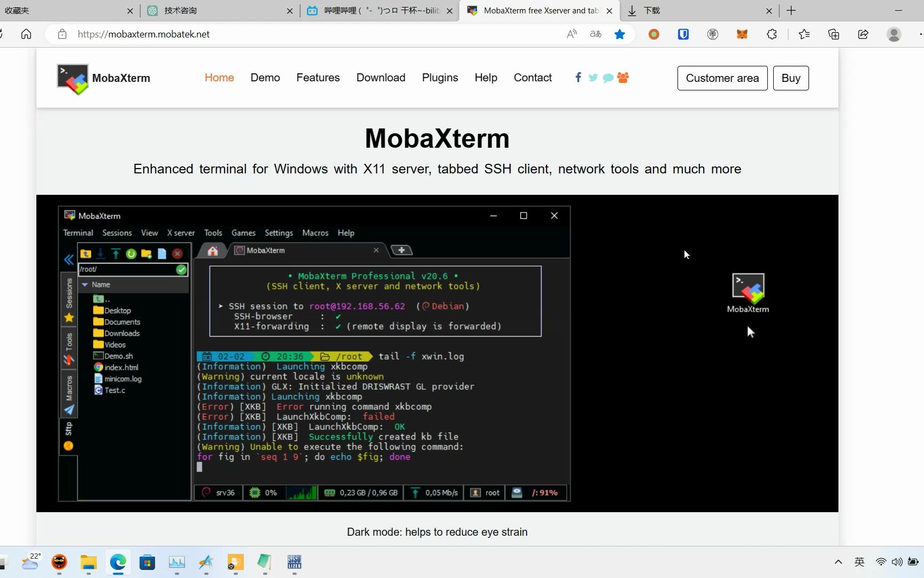
Task: Open the Settings menu in MobaXterm
Action: tap(279, 233)
